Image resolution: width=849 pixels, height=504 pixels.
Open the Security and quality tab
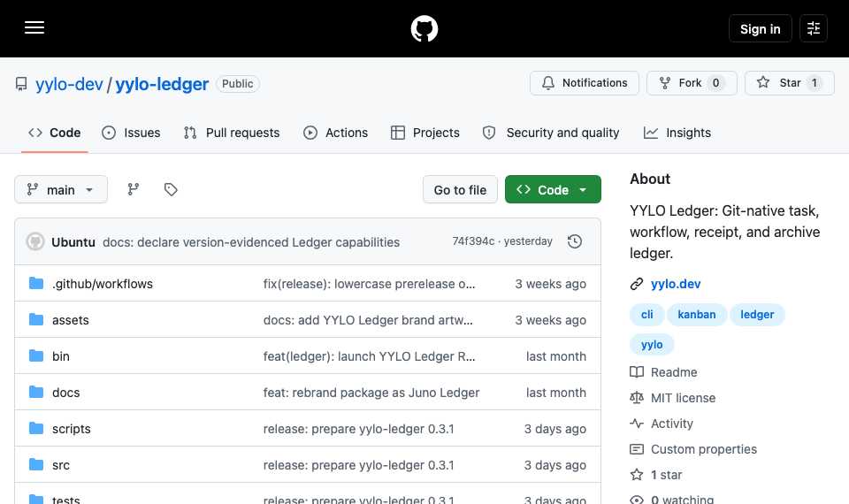point(551,133)
